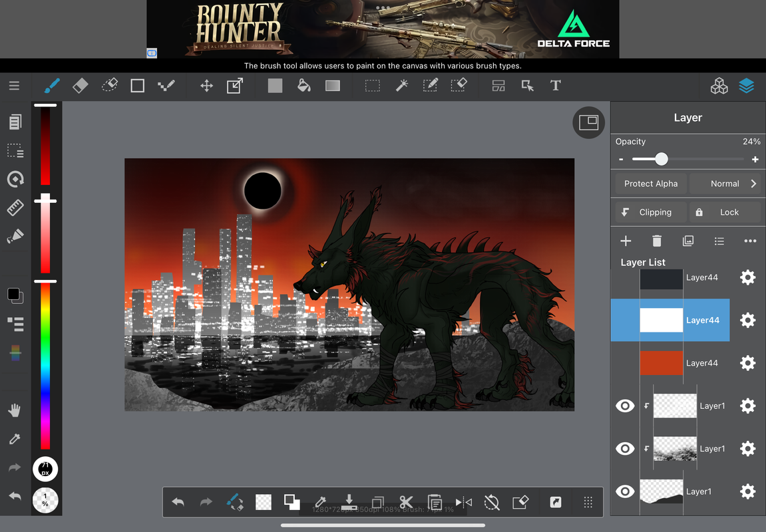Open layer multi-select list icon

pos(719,241)
